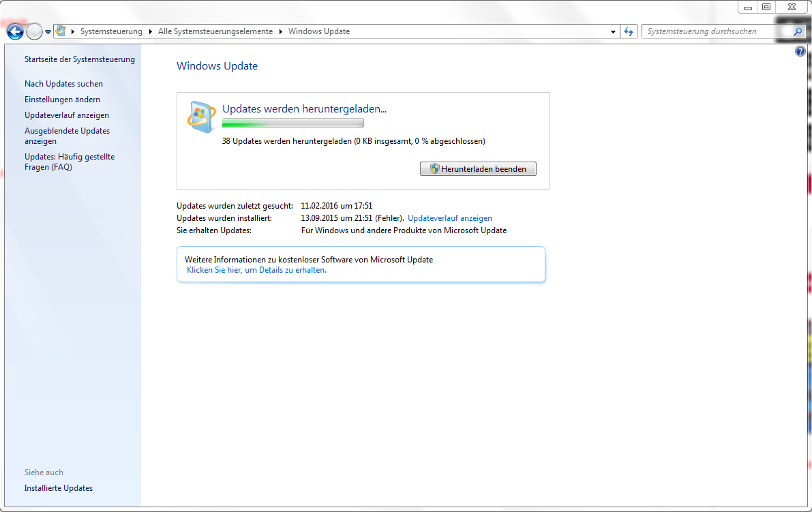This screenshot has width=812, height=512.
Task: Select the Windows Update breadcrumb
Action: [x=319, y=31]
